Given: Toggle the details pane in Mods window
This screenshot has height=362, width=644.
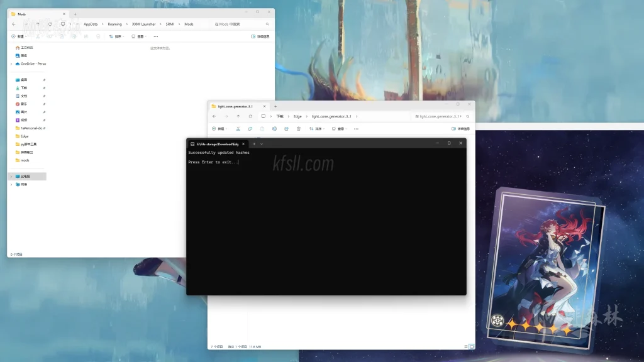Looking at the screenshot, I should tap(260, 36).
